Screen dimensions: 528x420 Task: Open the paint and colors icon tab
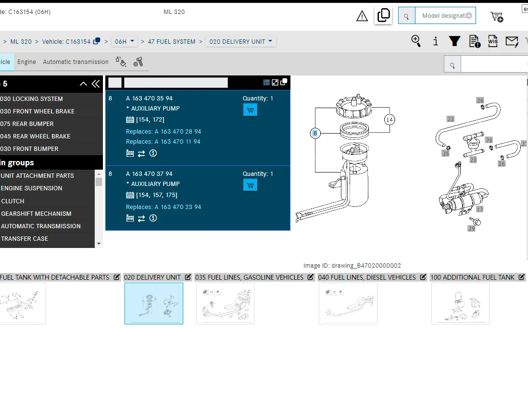(x=121, y=62)
